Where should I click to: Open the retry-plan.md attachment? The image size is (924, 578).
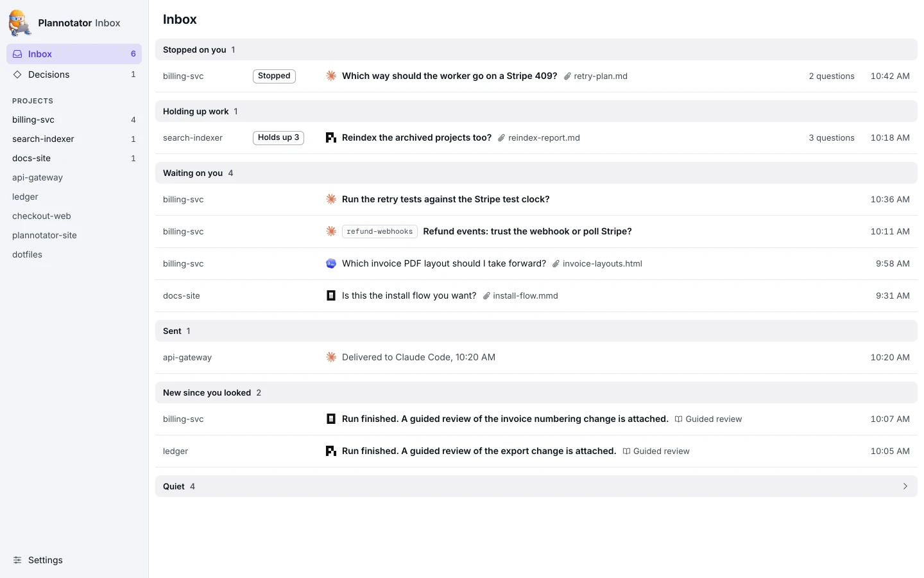pos(595,76)
